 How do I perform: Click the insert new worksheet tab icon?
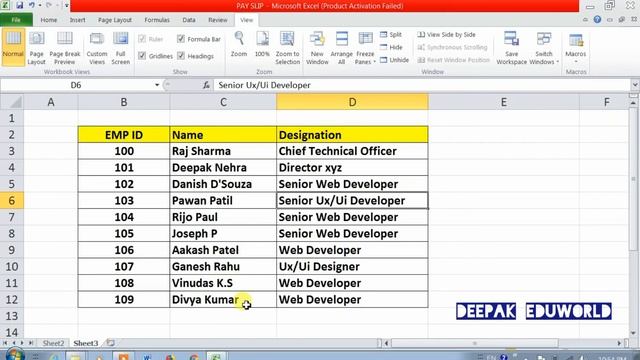110,343
